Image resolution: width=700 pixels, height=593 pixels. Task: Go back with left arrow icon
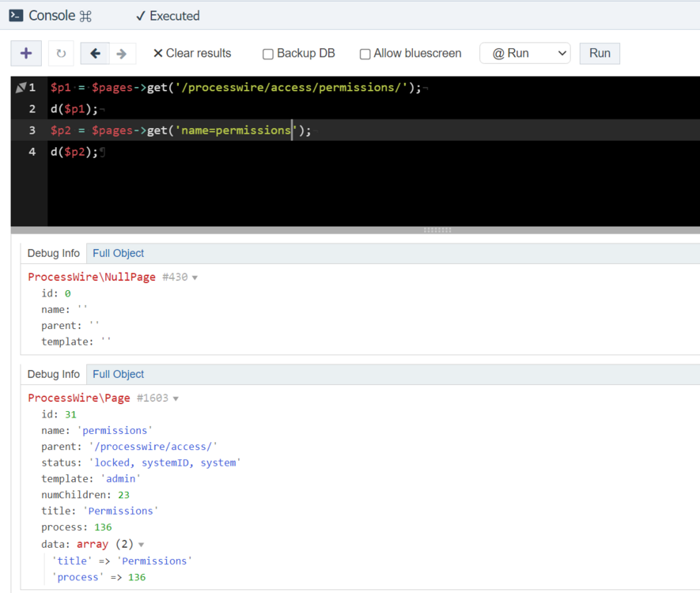(x=95, y=54)
